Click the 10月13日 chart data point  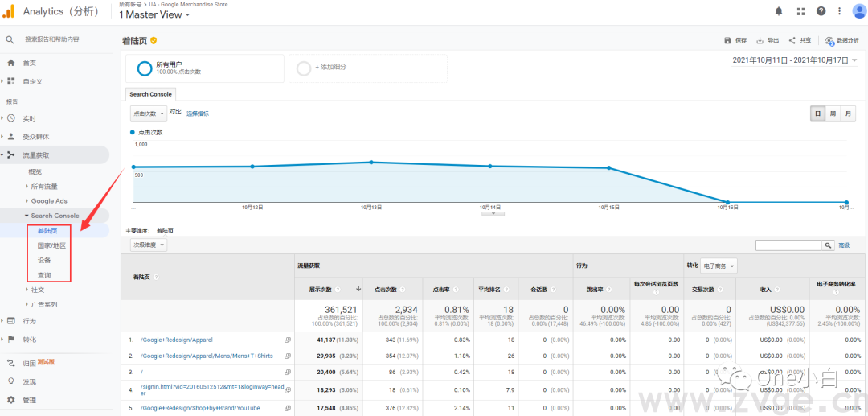click(x=371, y=163)
